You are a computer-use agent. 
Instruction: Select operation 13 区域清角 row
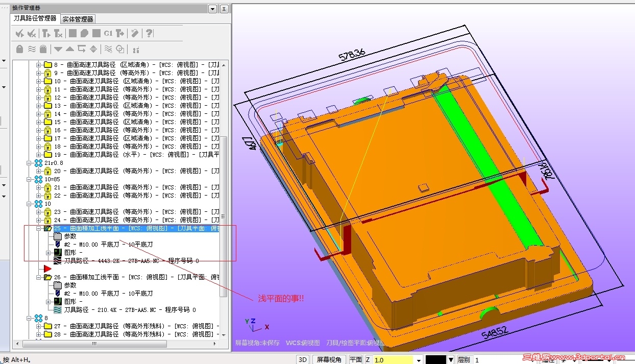(136, 106)
